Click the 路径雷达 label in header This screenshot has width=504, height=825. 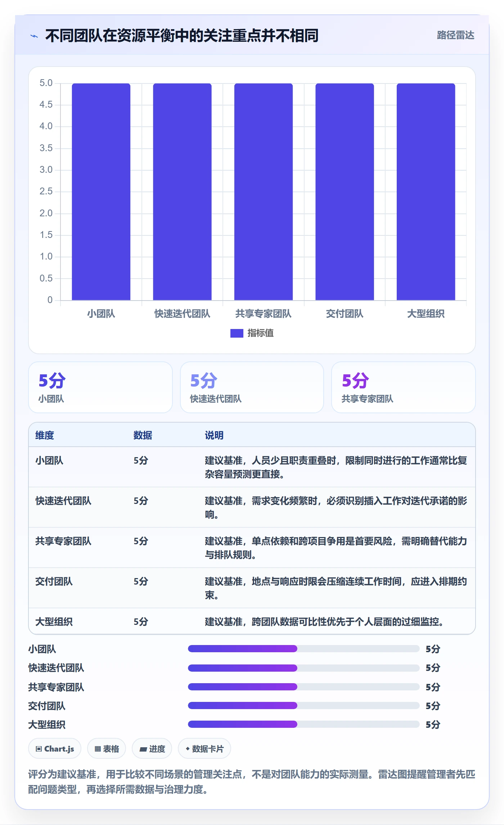pos(455,35)
